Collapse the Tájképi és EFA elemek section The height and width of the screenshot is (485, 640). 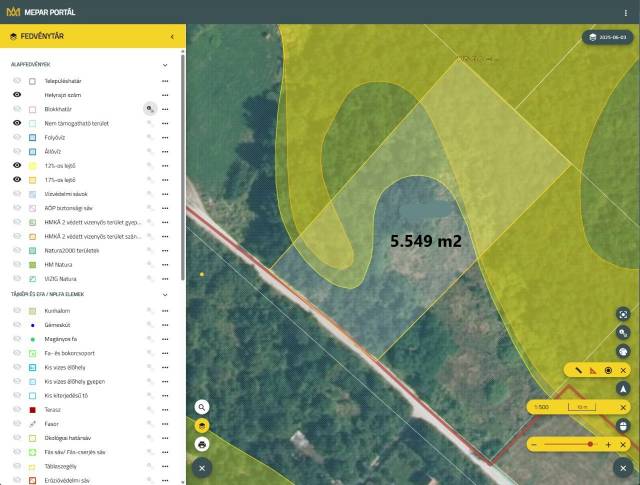165,295
